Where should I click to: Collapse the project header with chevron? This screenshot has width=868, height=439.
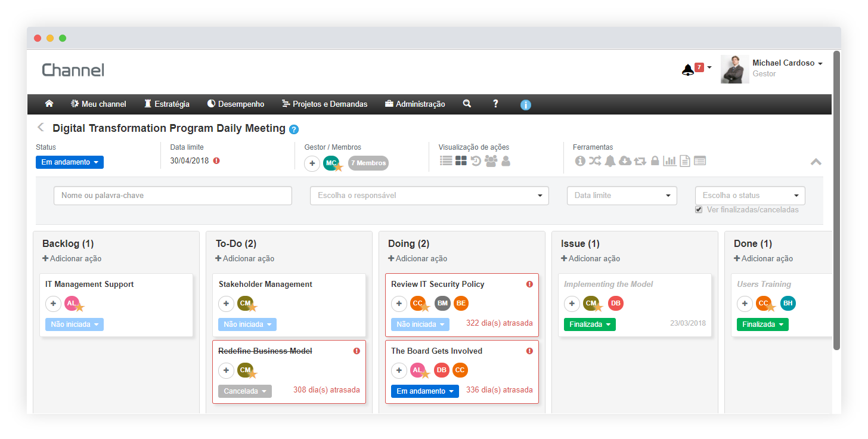[816, 162]
